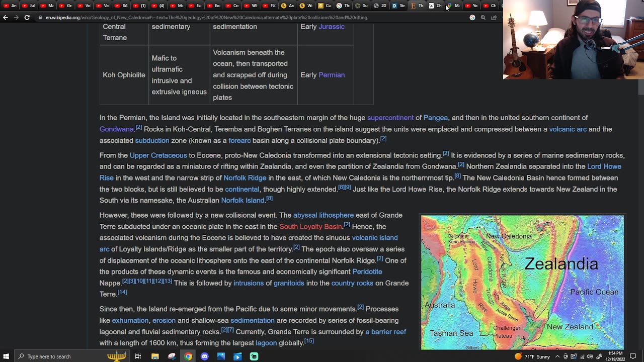The width and height of the screenshot is (644, 362).
Task: Open the Peridotite link
Action: pyautogui.click(x=367, y=271)
